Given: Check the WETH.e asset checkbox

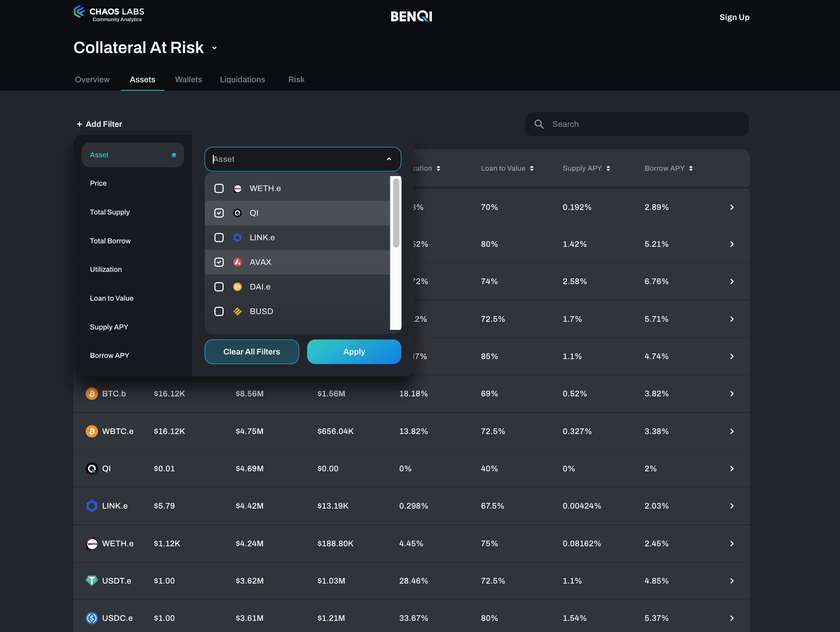Looking at the screenshot, I should click(219, 188).
